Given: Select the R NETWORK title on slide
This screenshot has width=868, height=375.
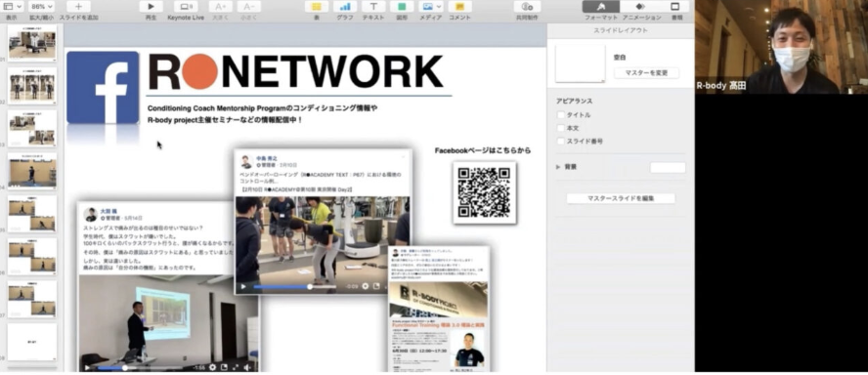Looking at the screenshot, I should 296,72.
